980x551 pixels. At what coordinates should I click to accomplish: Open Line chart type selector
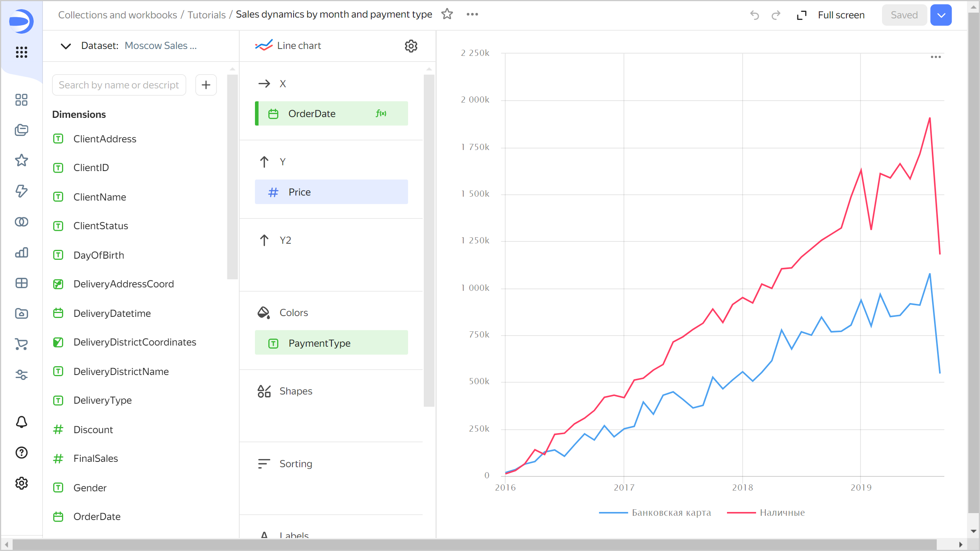299,46
